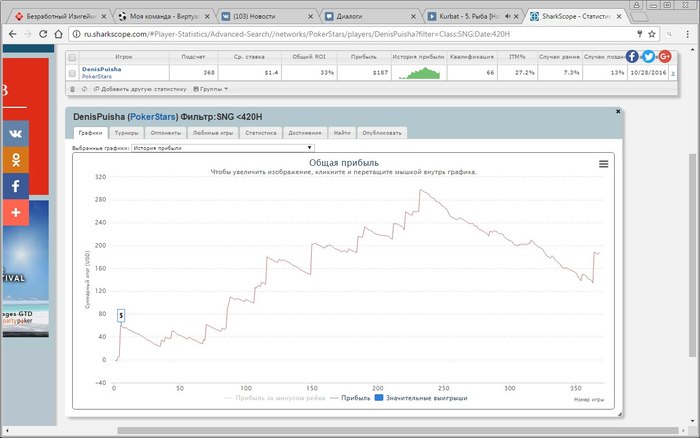Image resolution: width=700 pixels, height=438 pixels.
Task: Open DenisPuisha player link in table
Action: (x=101, y=69)
